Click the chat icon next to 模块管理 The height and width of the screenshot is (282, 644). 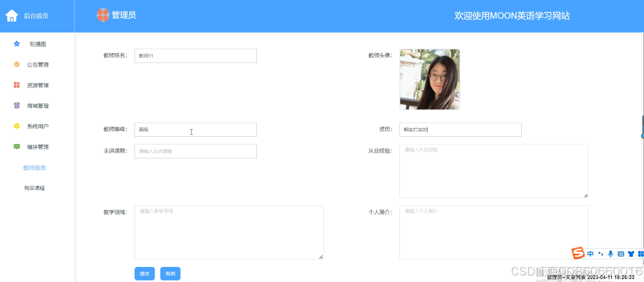tap(17, 147)
